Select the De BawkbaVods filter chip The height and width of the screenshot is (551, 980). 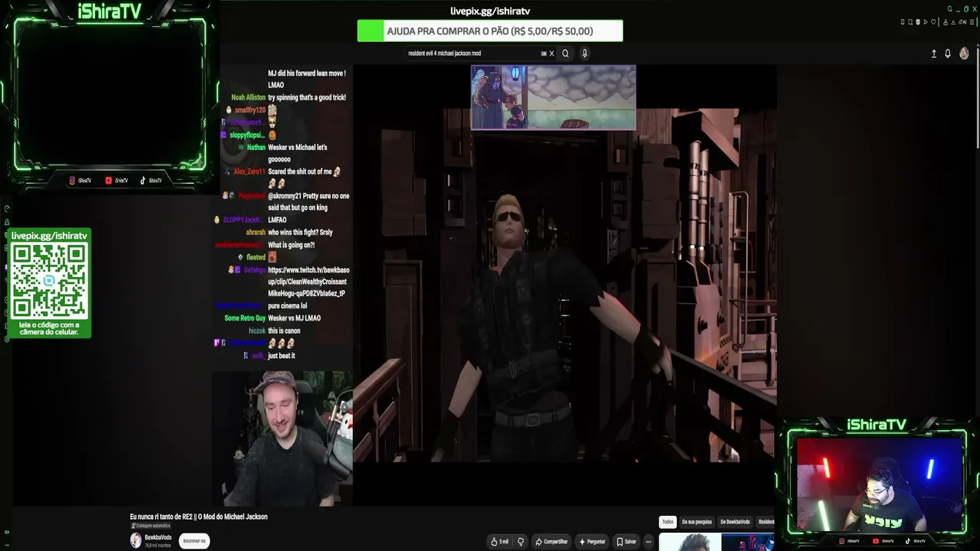point(735,522)
